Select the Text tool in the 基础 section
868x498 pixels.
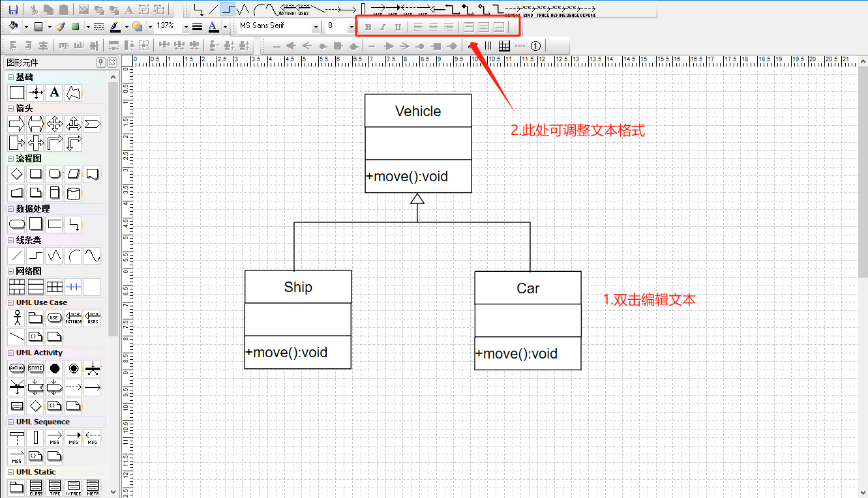[x=53, y=91]
